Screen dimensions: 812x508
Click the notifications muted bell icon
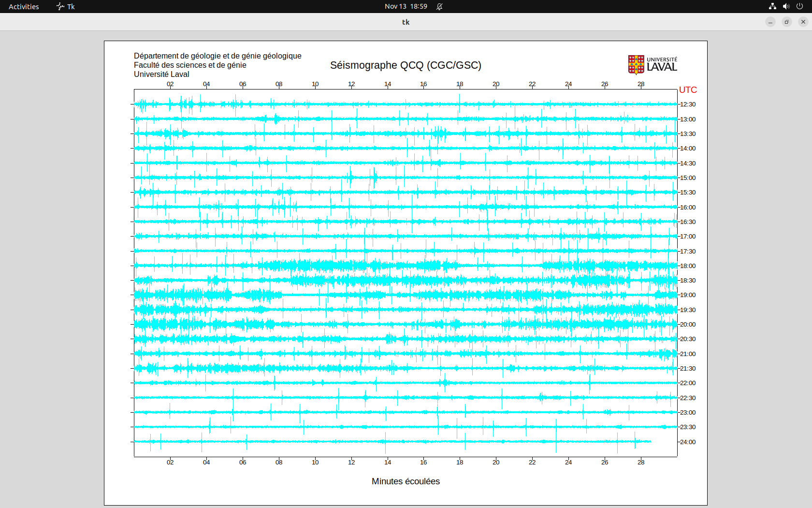[439, 6]
